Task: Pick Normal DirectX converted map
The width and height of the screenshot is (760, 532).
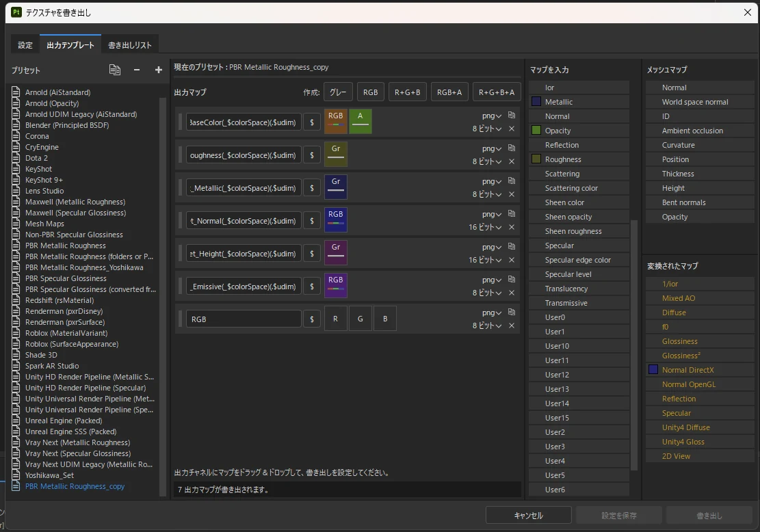Action: pyautogui.click(x=699, y=370)
